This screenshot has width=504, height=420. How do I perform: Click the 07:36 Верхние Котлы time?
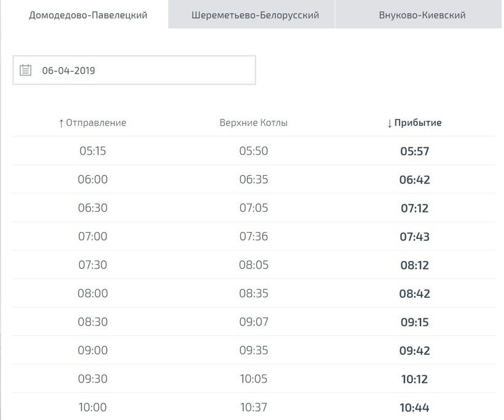coord(253,236)
